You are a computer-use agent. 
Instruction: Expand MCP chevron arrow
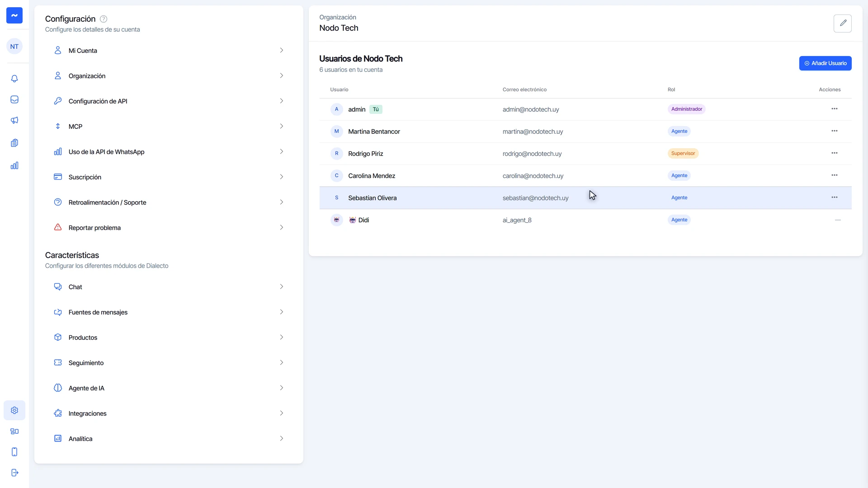[x=281, y=126]
